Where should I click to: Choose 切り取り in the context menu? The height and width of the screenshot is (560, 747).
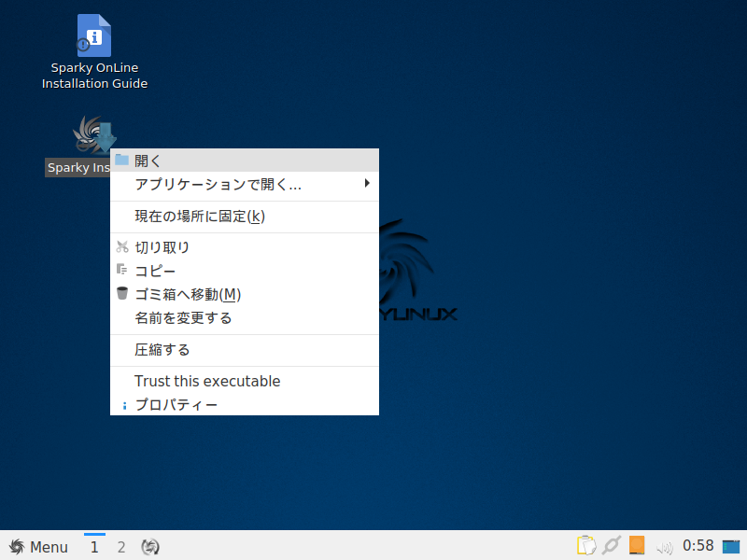click(245, 247)
